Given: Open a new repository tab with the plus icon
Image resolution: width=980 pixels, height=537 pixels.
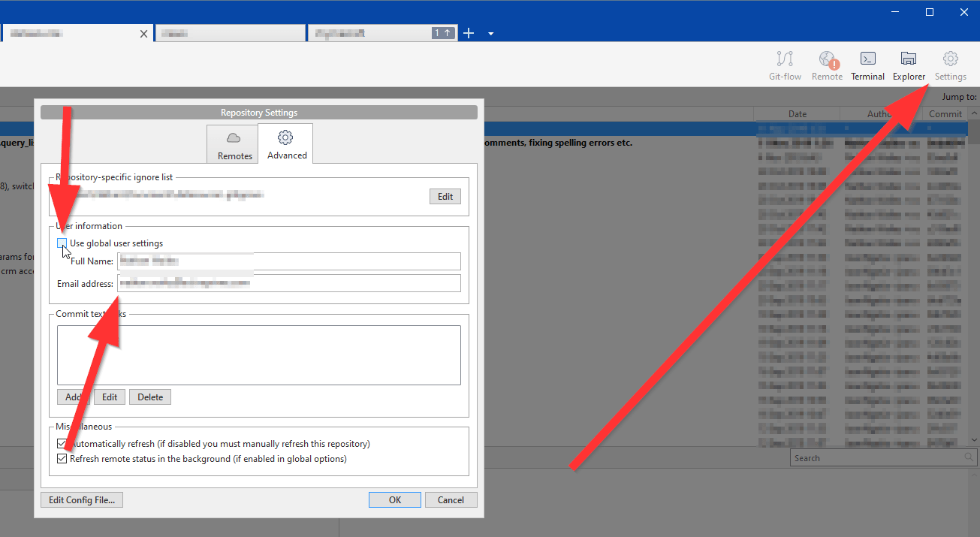Looking at the screenshot, I should [x=469, y=33].
